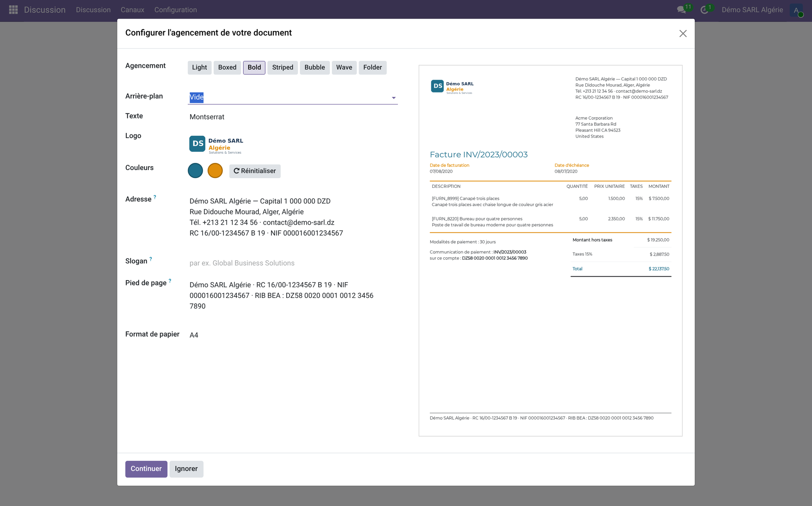Image resolution: width=812 pixels, height=506 pixels.
Task: Open the user avatar menu
Action: point(796,10)
